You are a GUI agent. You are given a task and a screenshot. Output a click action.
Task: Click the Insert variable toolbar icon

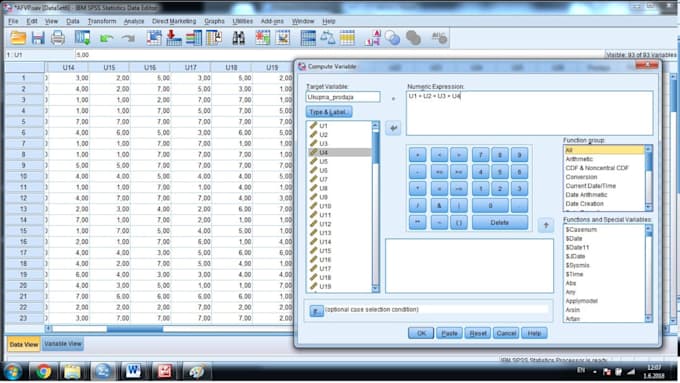[x=283, y=38]
